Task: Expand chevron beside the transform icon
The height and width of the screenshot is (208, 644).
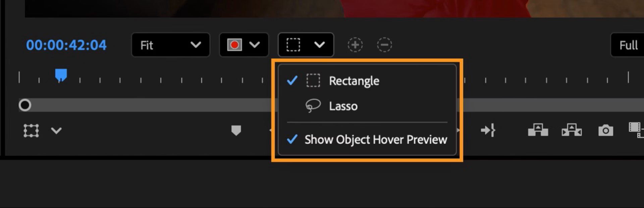Action: pos(56,131)
